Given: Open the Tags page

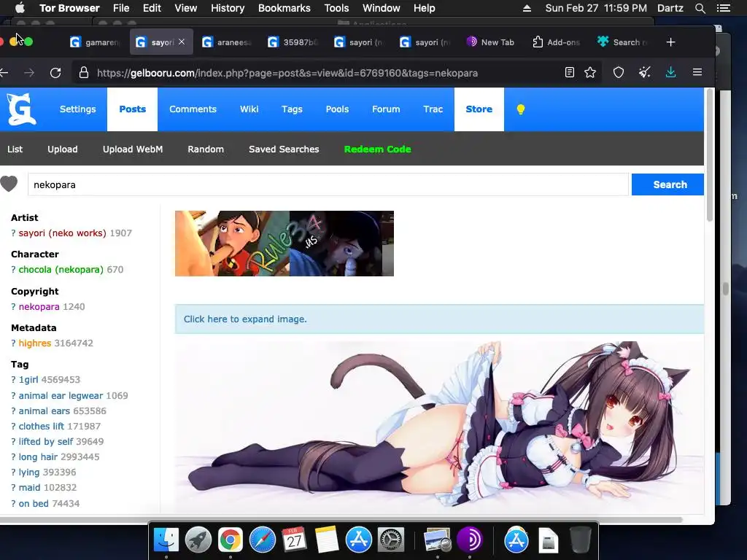Looking at the screenshot, I should coord(292,109).
